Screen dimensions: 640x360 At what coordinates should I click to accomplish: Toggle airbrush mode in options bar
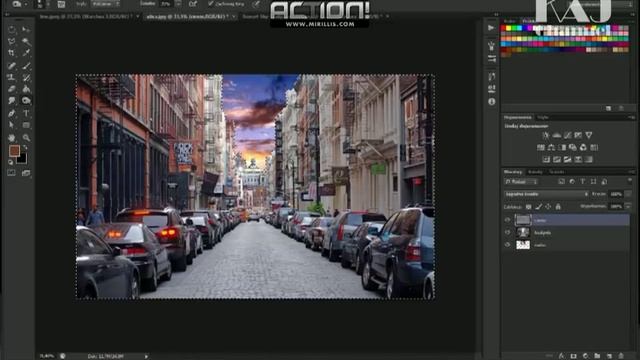click(x=193, y=4)
